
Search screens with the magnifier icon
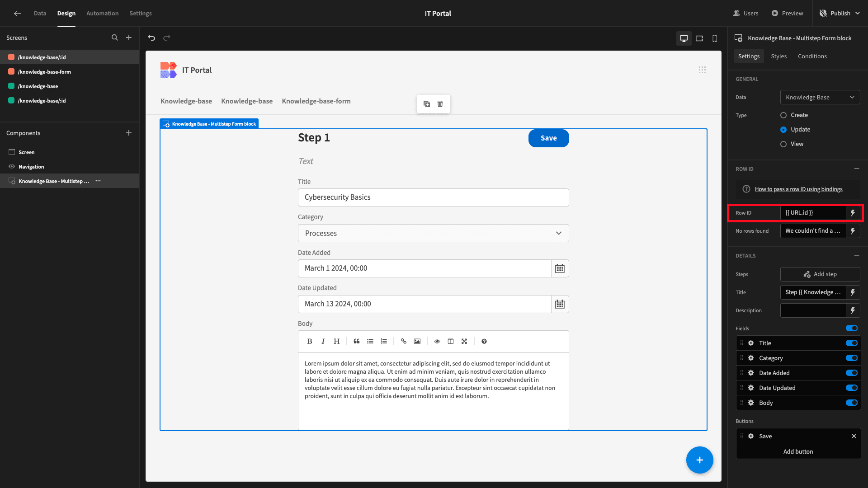[115, 38]
